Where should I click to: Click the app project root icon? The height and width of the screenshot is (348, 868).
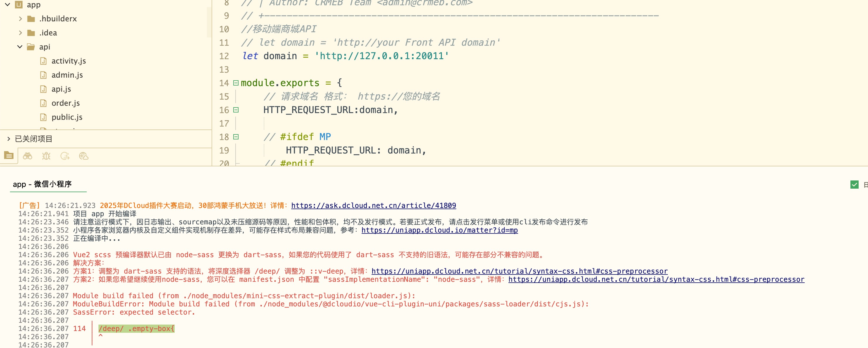[19, 5]
